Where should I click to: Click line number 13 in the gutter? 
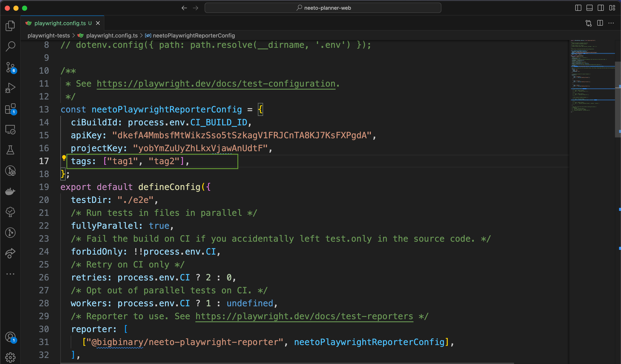[44, 109]
